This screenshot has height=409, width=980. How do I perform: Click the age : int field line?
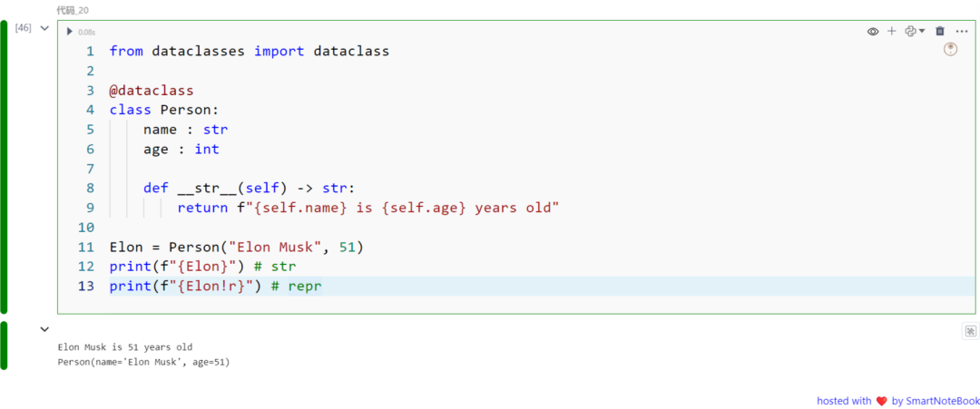[x=181, y=150]
